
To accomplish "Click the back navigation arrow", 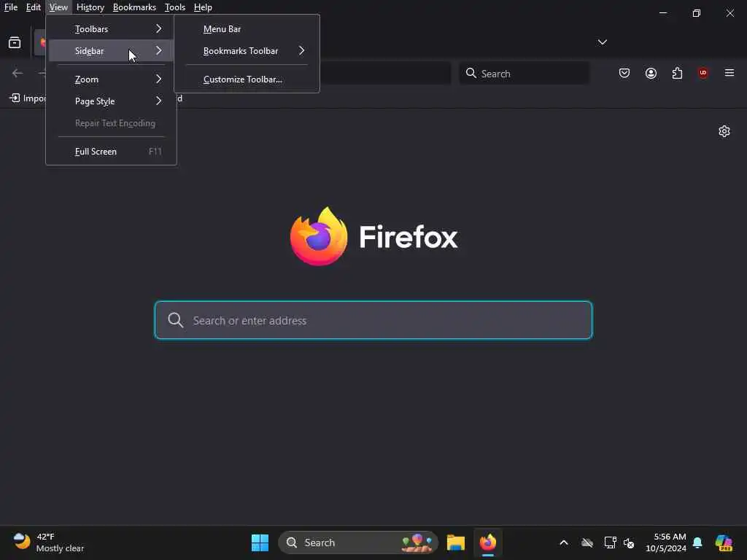I will tap(18, 74).
